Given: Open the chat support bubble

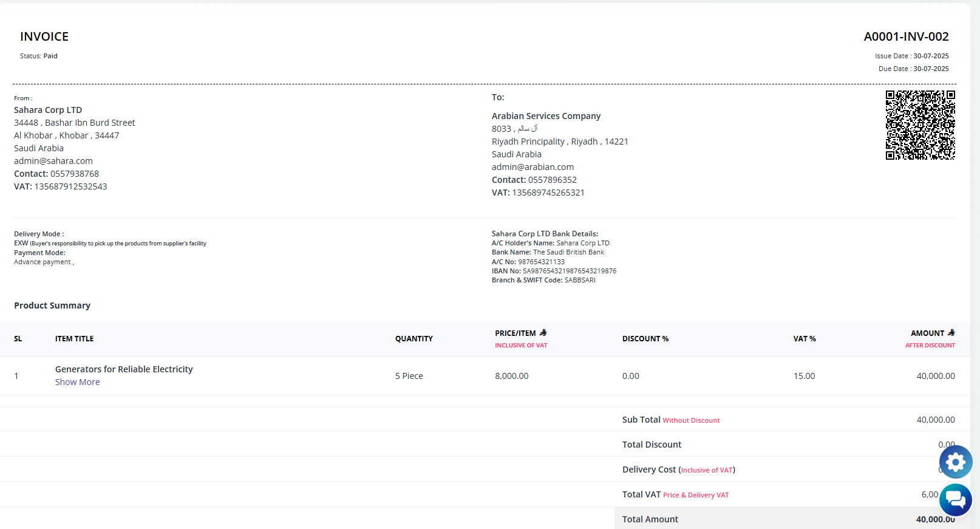Looking at the screenshot, I should [x=956, y=500].
